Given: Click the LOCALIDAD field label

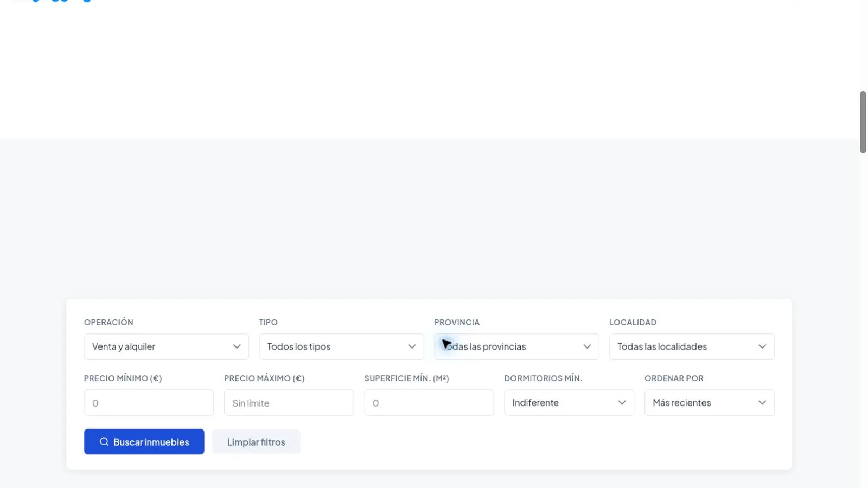Looking at the screenshot, I should [633, 322].
